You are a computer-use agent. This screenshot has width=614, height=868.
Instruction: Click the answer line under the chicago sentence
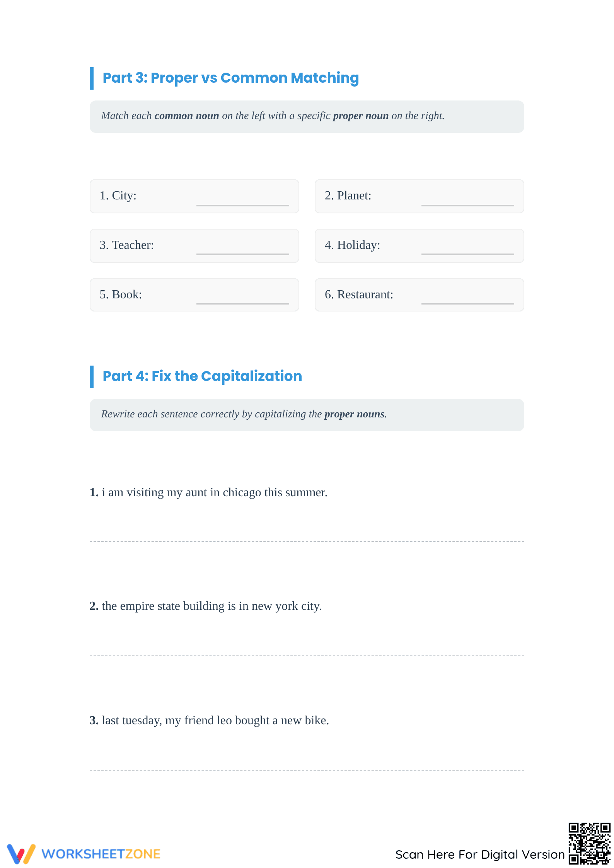307,541
